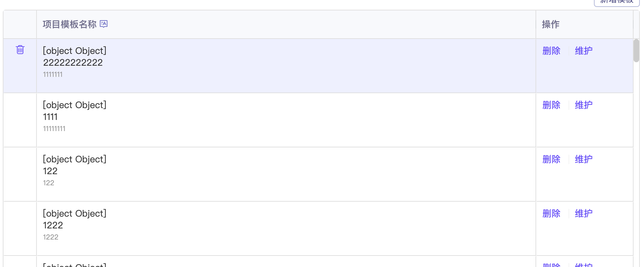644x267 pixels.
Task: Delete the template named 1111
Action: coord(552,105)
